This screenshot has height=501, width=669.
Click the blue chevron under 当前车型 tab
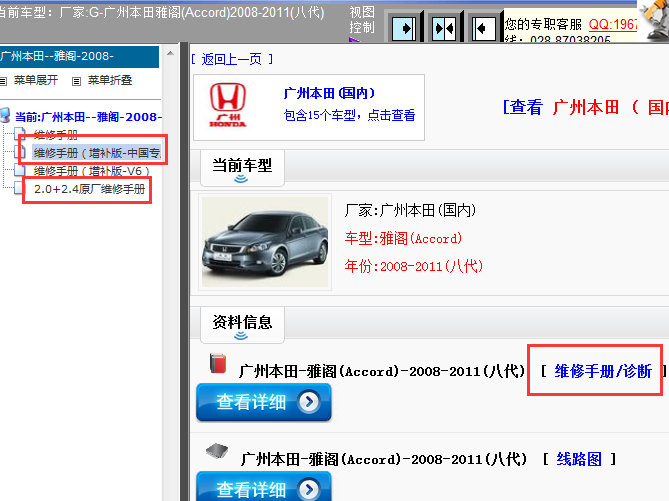[241, 179]
